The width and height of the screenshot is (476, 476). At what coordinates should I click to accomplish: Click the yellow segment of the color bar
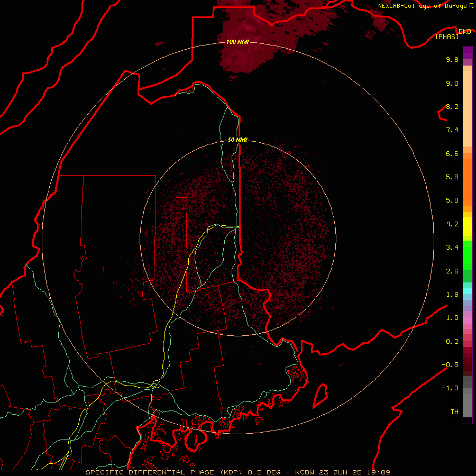[x=467, y=226]
